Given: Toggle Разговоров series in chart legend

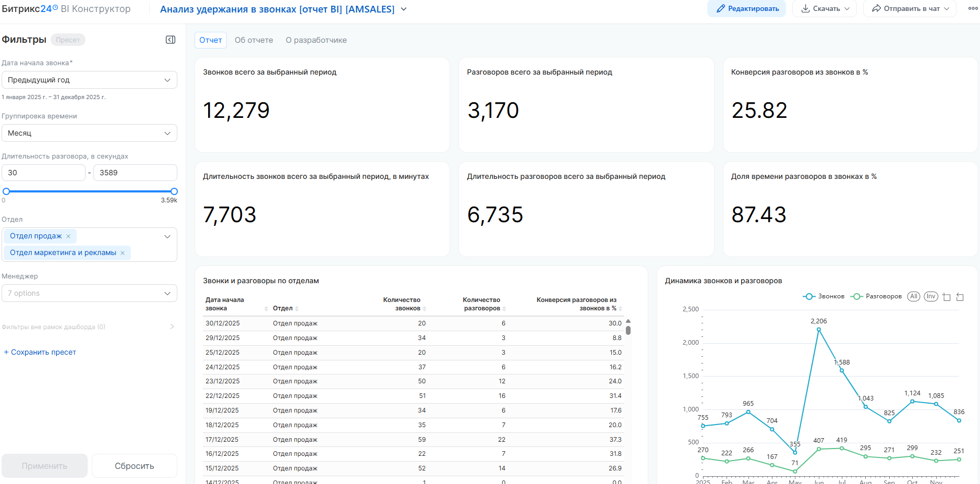Looking at the screenshot, I should click(x=876, y=296).
